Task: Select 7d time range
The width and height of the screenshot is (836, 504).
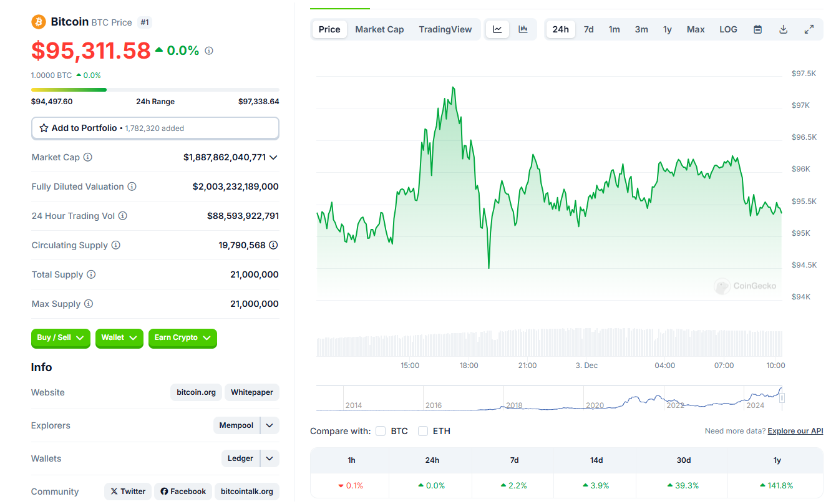Action: coord(588,29)
